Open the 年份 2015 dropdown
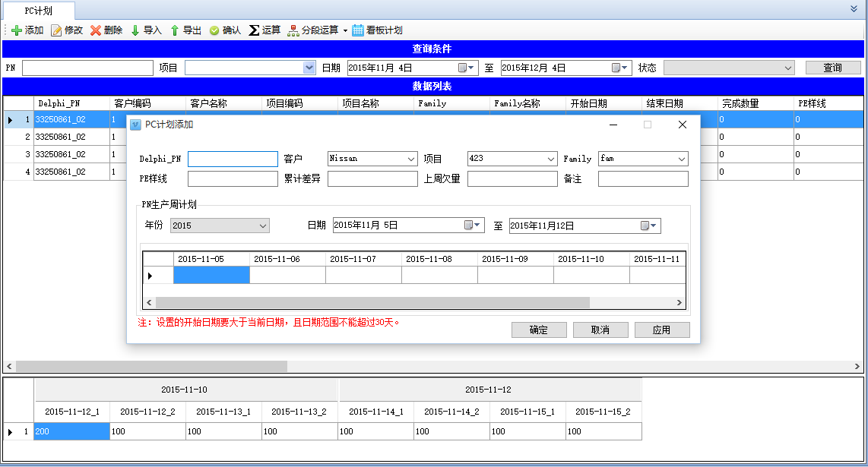The height and width of the screenshot is (467, 868). 263,226
